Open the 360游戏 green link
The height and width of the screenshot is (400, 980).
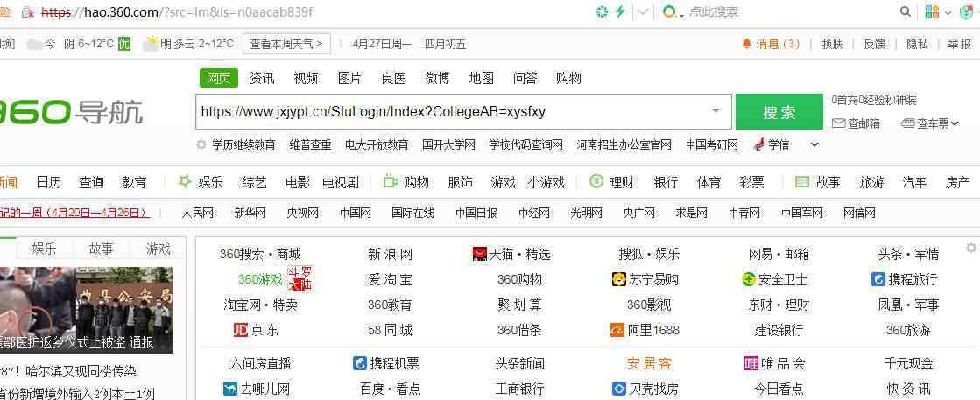click(x=260, y=279)
